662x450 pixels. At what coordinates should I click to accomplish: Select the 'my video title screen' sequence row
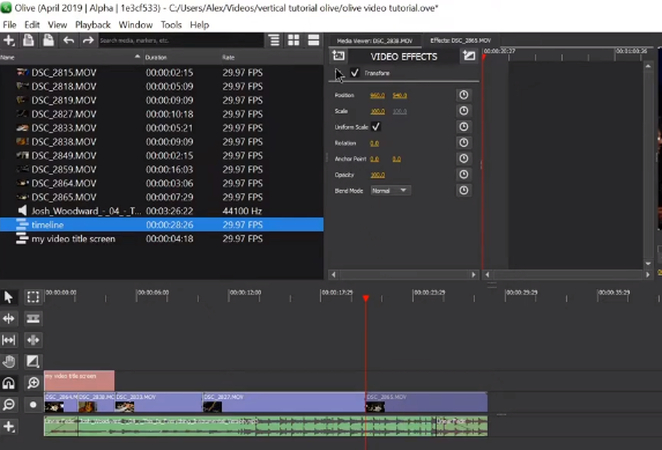(162, 239)
